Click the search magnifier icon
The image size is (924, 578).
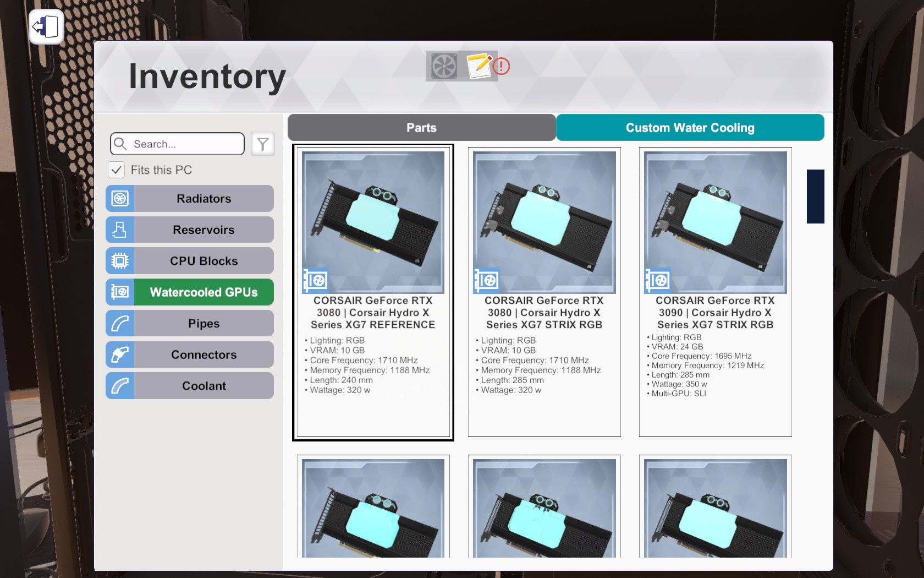point(120,144)
